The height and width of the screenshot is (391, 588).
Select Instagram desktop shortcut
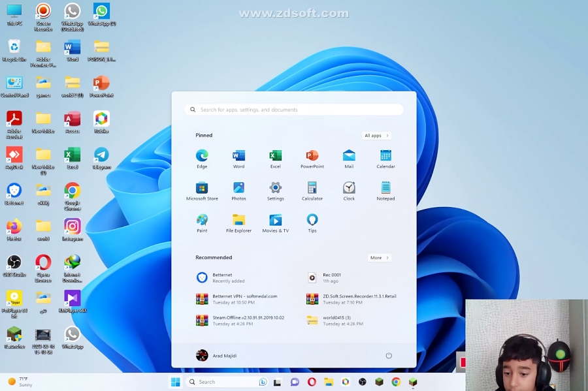(73, 230)
